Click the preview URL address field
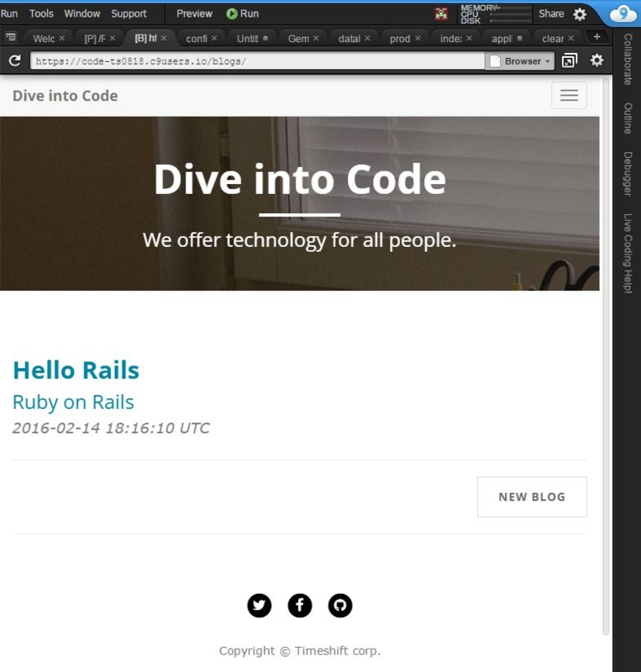 click(x=257, y=60)
